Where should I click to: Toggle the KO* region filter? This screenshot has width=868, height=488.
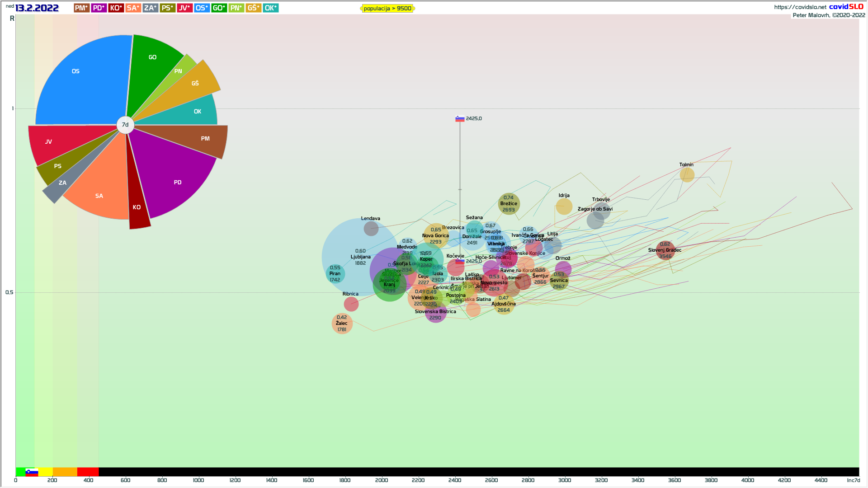116,8
